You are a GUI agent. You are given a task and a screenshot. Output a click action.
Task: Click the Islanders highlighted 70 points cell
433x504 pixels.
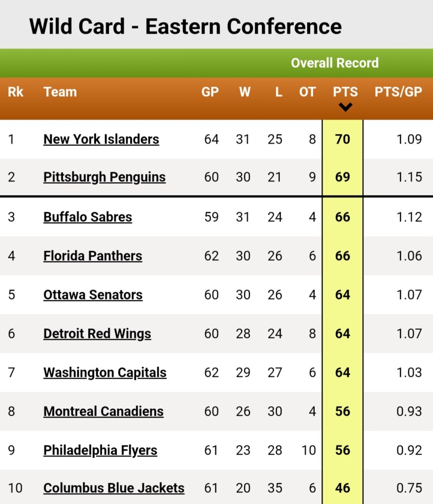click(x=343, y=139)
